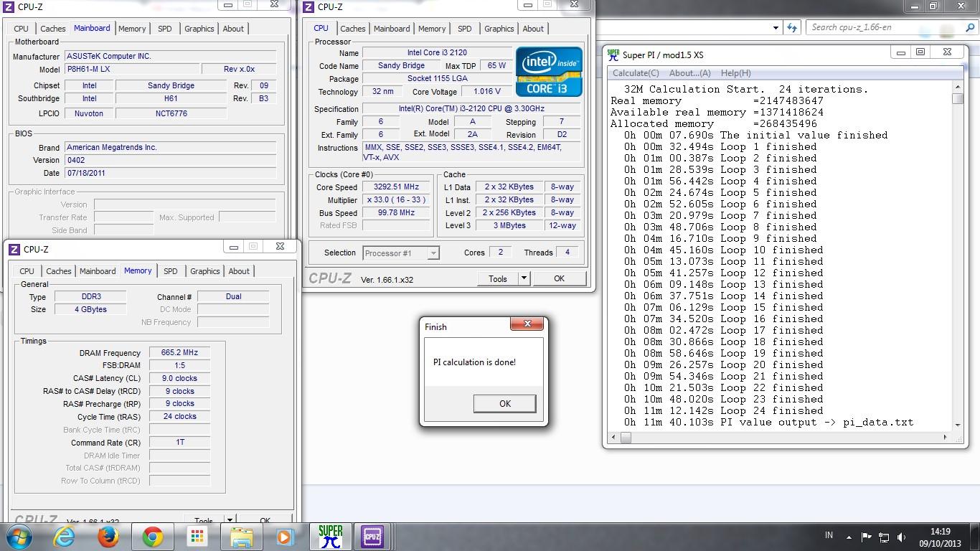The height and width of the screenshot is (551, 980).
Task: Select CPU tab in Mainboard window
Action: [x=22, y=29]
